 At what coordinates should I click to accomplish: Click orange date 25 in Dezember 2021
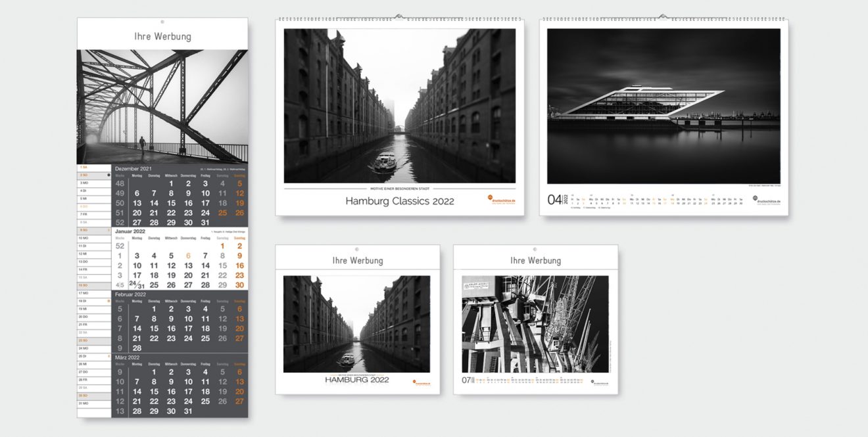coord(222,212)
